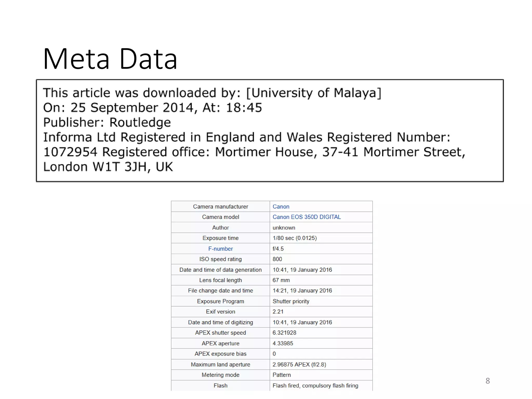Viewport: 532px width, 399px height.
Task: Click the F-number link
Action: tap(220, 249)
